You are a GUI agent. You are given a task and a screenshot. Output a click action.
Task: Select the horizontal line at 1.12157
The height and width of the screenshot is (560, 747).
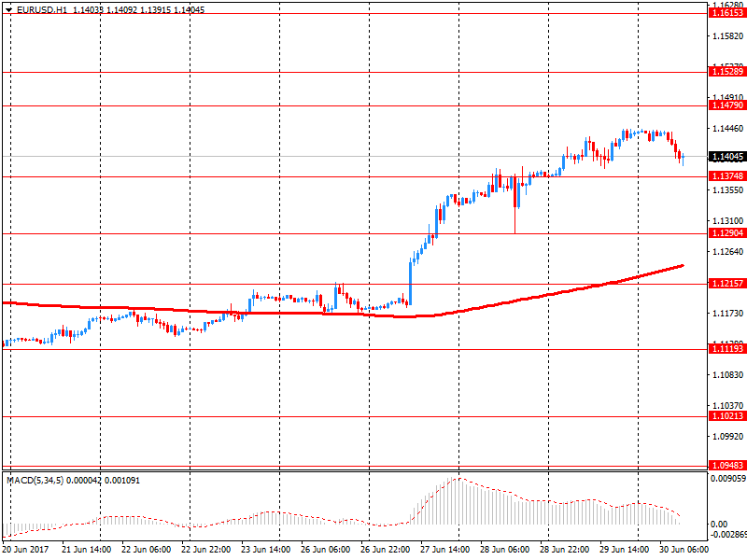355,285
